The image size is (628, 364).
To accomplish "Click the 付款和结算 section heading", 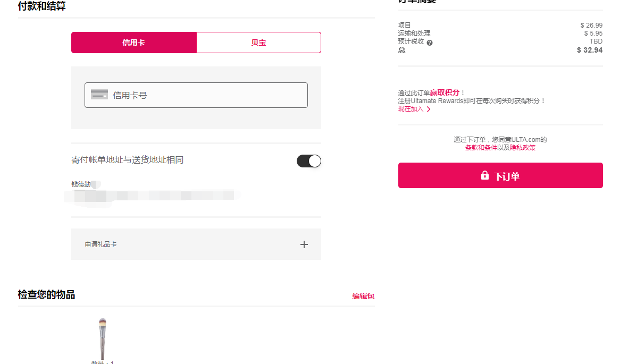I will coord(42,6).
